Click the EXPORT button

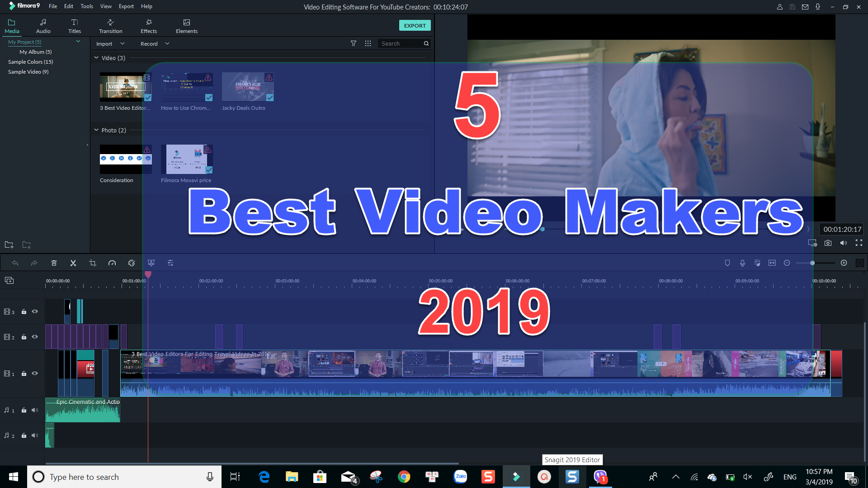414,25
